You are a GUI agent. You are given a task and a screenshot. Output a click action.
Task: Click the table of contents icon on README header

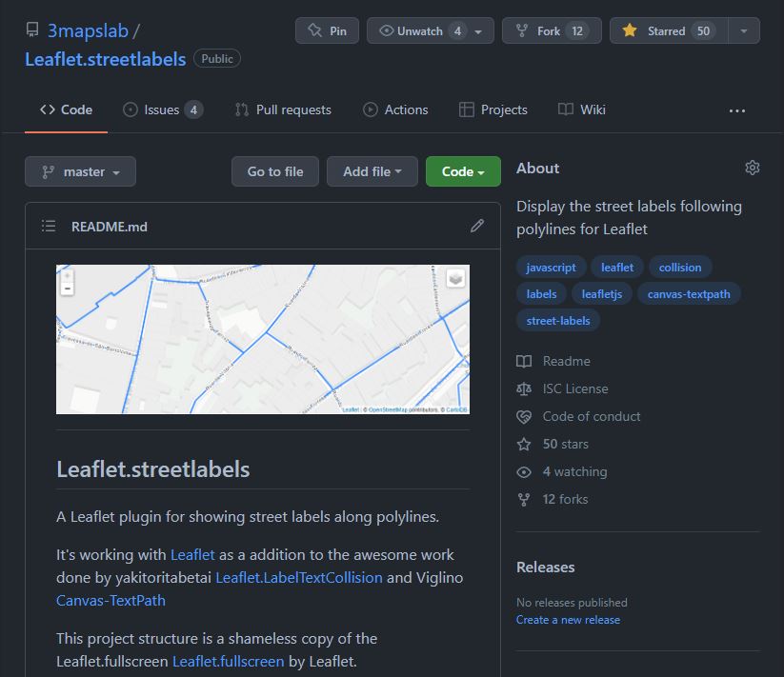click(49, 226)
